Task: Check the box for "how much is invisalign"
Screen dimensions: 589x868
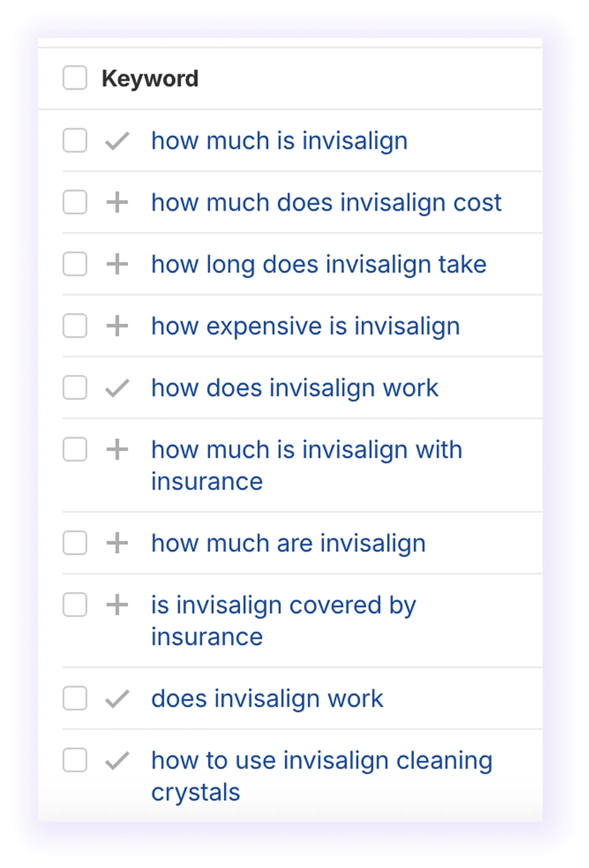Action: coord(74,141)
